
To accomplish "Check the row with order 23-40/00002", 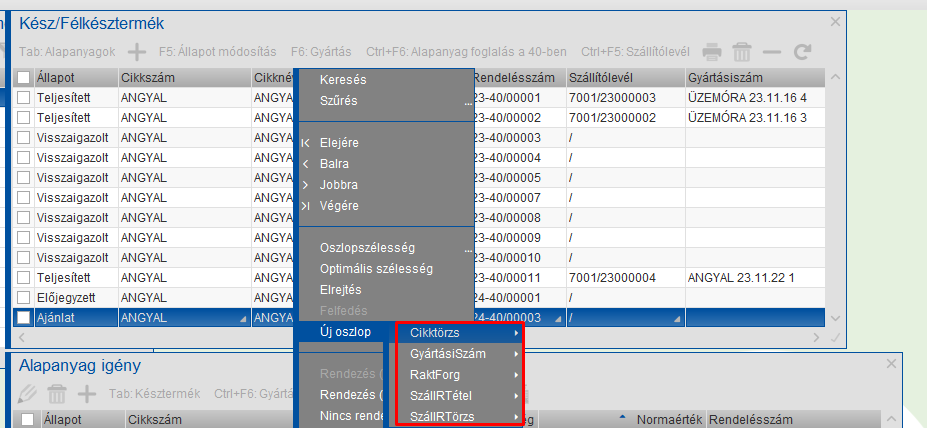I will [23, 118].
